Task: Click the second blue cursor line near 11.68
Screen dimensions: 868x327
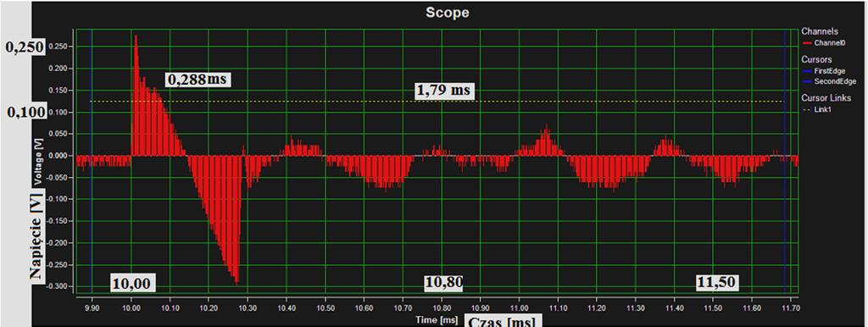Action: 784,160
